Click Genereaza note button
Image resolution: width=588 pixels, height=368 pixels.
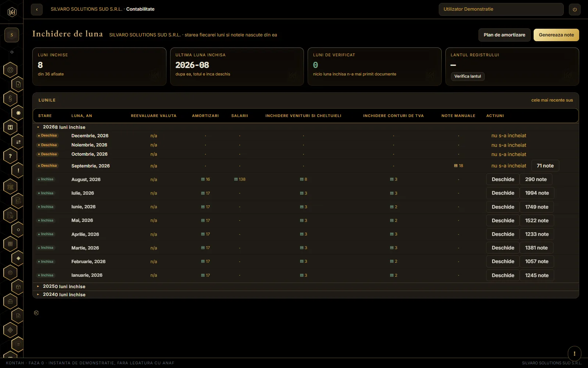[556, 35]
